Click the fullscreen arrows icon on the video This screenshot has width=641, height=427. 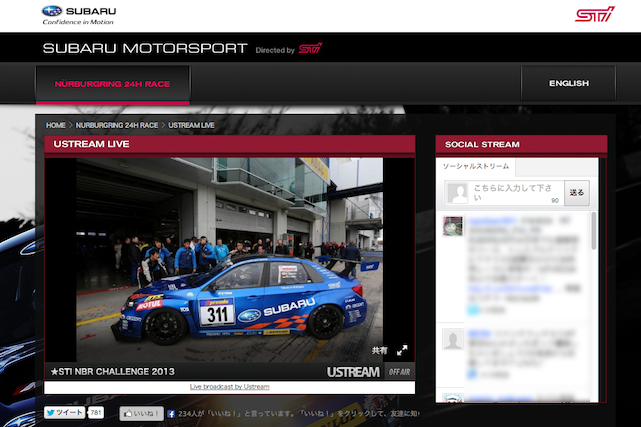(402, 351)
